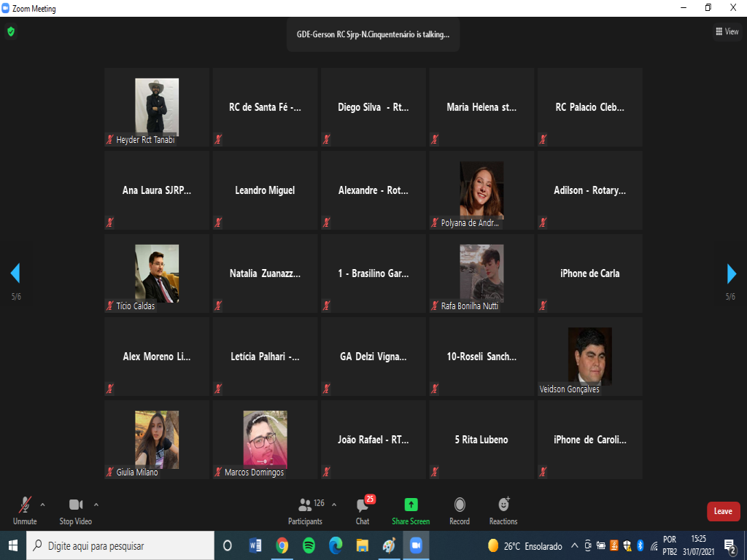This screenshot has height=560, width=747.
Task: Click the green encryption shield icon
Action: [10, 31]
